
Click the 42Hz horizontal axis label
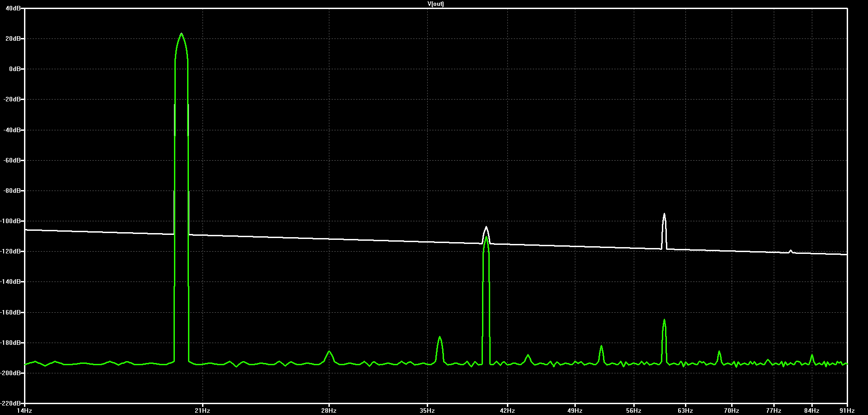pyautogui.click(x=507, y=410)
